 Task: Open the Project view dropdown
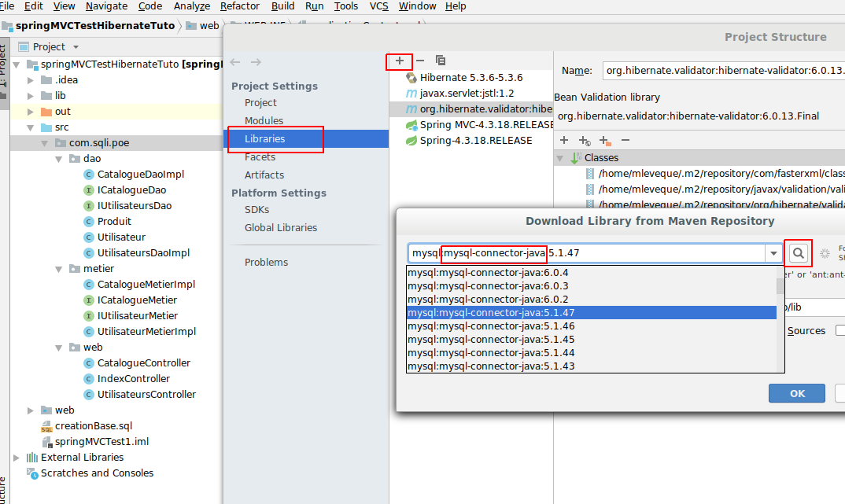74,47
